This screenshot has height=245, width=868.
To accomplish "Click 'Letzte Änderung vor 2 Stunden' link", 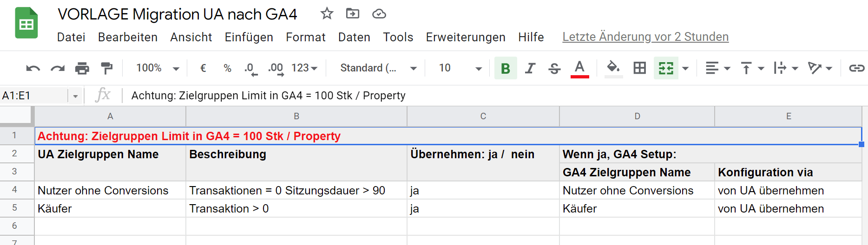I will coord(645,37).
